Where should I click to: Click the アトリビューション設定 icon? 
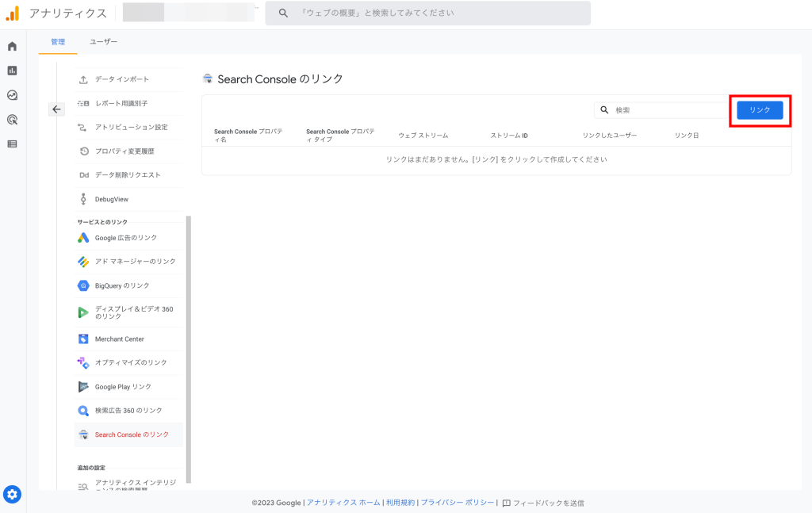[82, 128]
